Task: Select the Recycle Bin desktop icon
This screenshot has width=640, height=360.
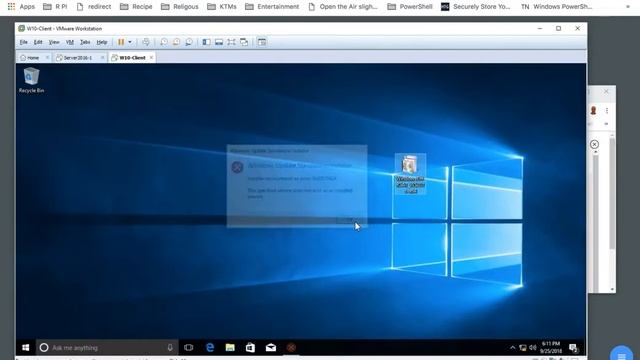Action: 31,80
